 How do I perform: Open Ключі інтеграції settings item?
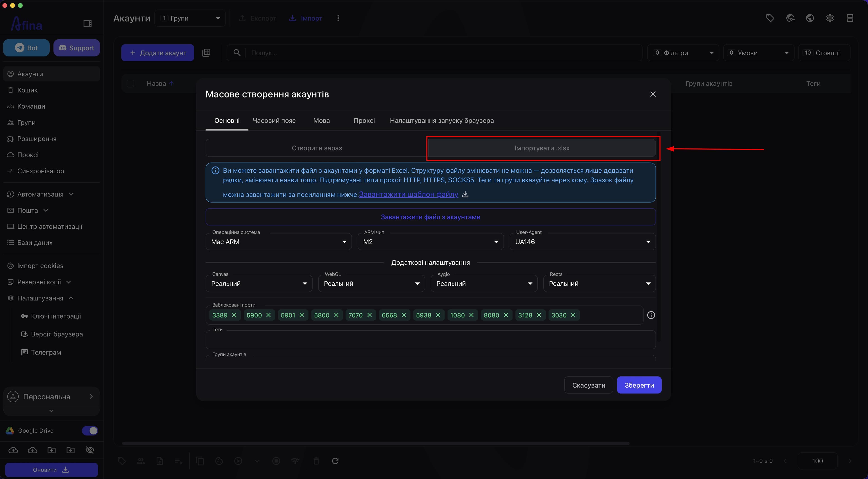(56, 316)
